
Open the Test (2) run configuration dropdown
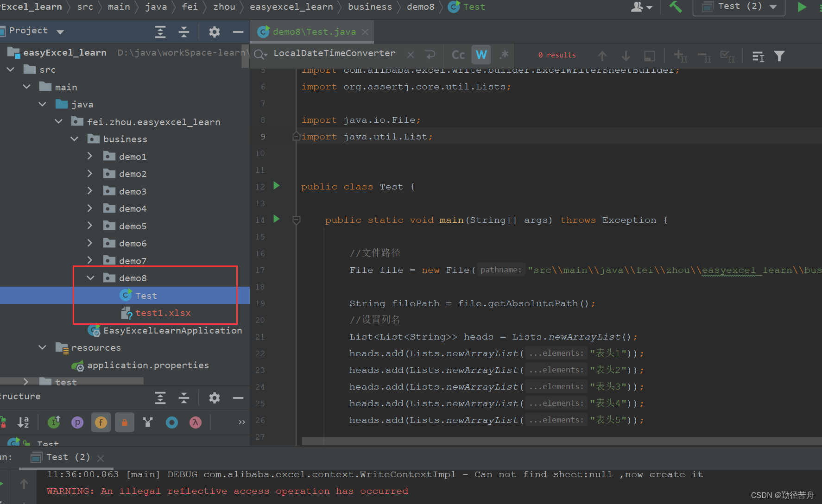click(739, 7)
